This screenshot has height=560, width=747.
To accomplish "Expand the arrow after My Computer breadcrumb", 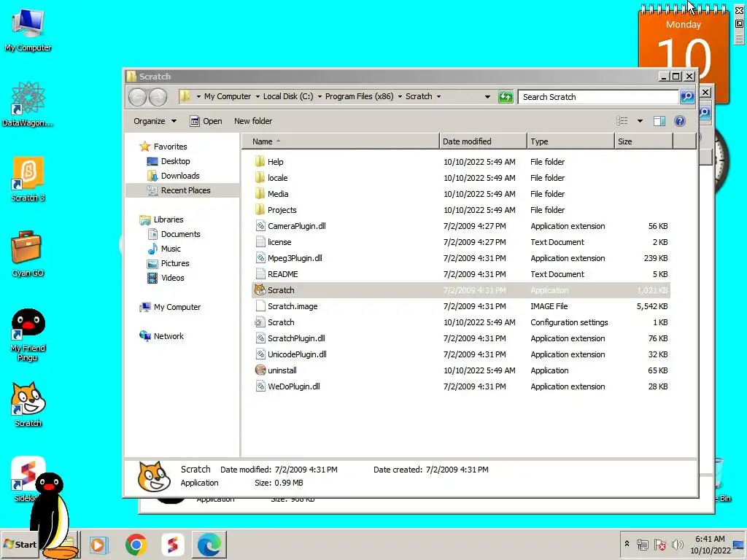I will pos(258,97).
